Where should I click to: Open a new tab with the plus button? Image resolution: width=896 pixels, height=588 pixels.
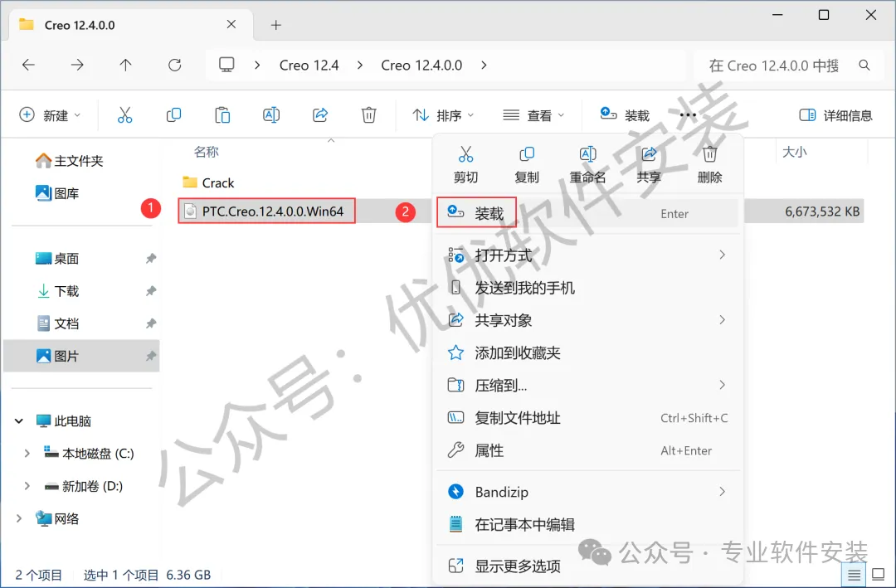(276, 25)
